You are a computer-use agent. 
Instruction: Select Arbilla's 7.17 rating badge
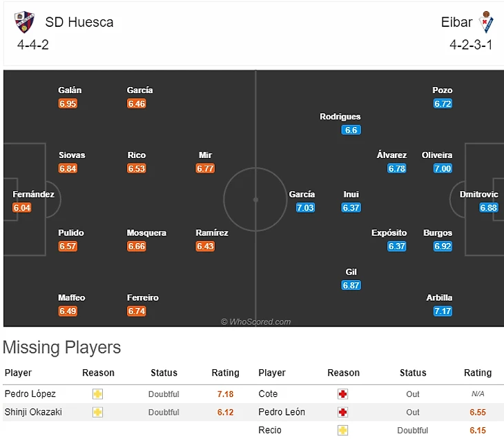pos(443,311)
